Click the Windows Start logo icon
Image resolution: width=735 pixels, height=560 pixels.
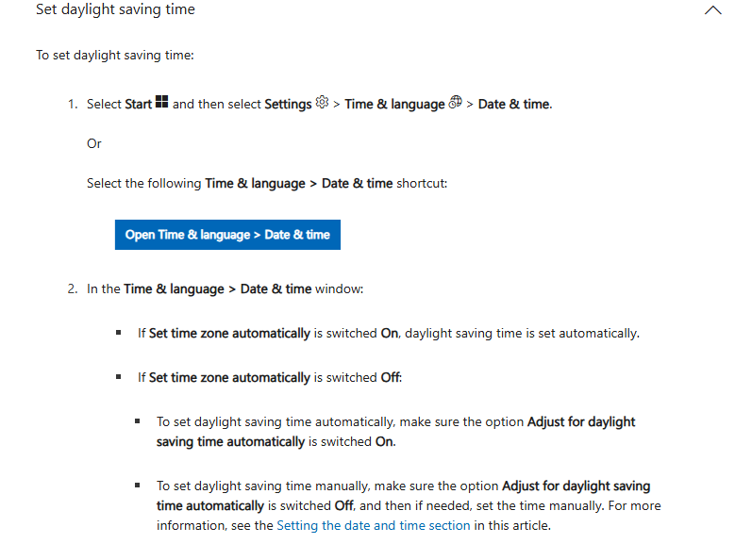pos(161,102)
